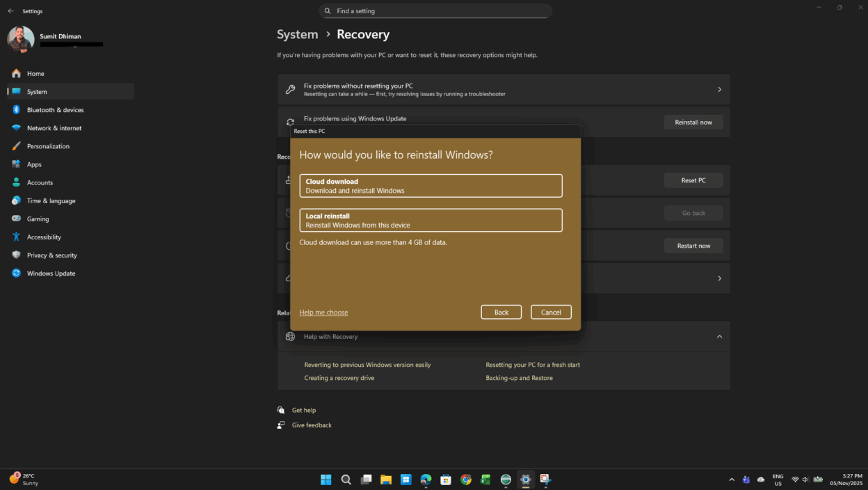Screen dimensions: 868x490
Task: Collapse the Help with Recovery section
Action: [x=719, y=337]
